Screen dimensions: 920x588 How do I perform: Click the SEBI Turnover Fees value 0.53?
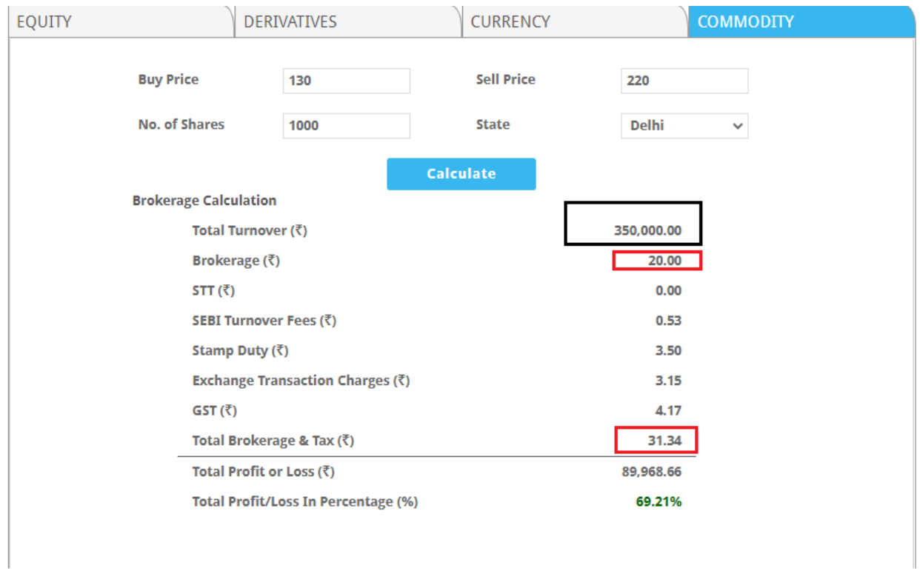pos(668,321)
